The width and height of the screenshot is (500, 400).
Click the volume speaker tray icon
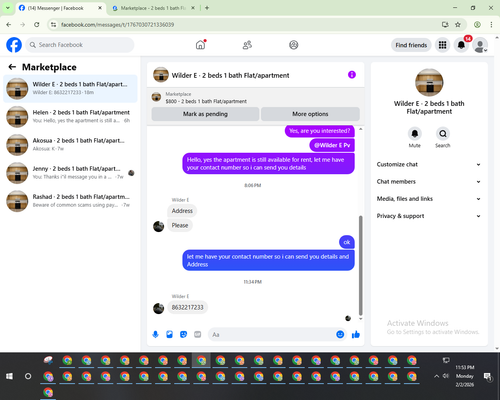click(446, 376)
